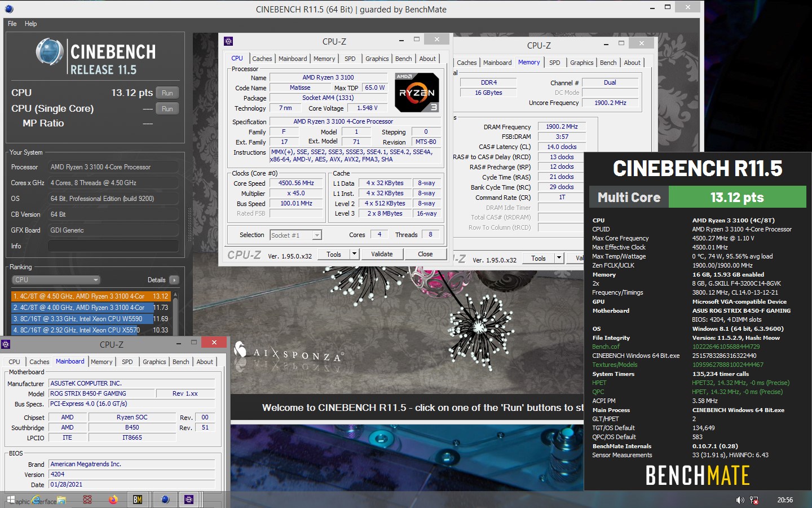Select About tab in bottom-left CPU-Z window
The height and width of the screenshot is (508, 812).
point(205,362)
